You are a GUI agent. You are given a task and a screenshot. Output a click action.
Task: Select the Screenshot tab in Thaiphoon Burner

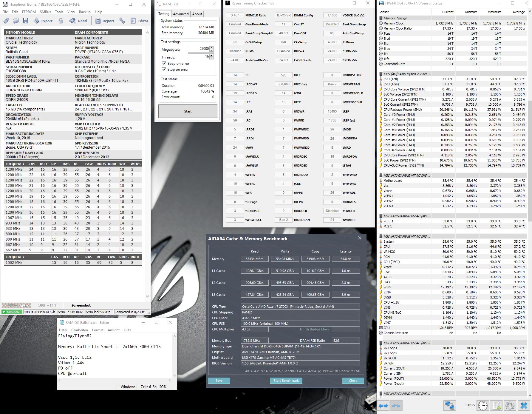click(81, 305)
